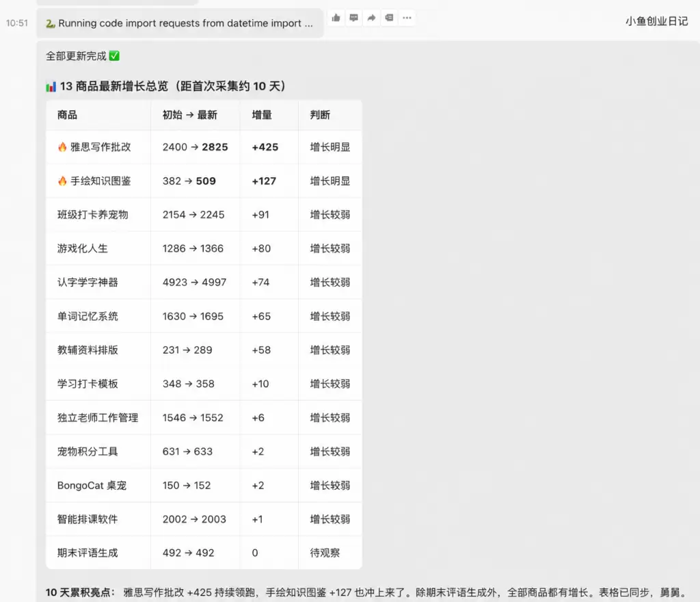Image resolution: width=700 pixels, height=602 pixels.
Task: Select the 独立老师工作管理 row name
Action: click(x=98, y=417)
